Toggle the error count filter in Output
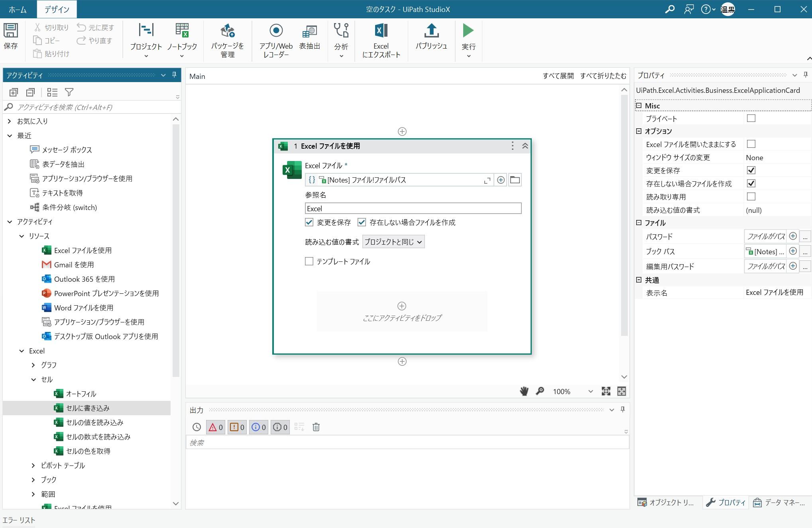 pos(215,427)
